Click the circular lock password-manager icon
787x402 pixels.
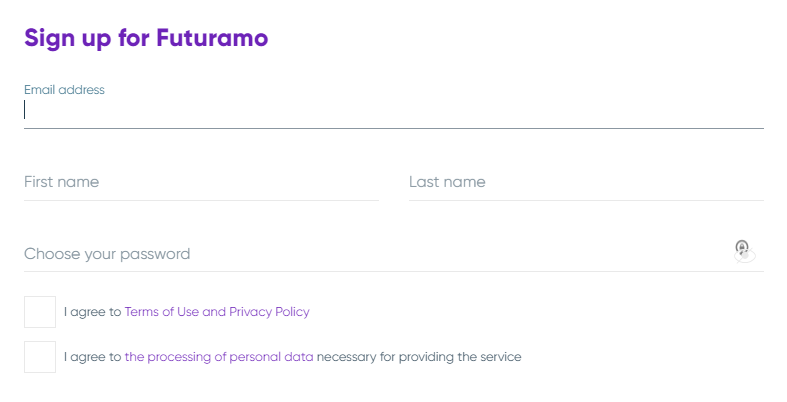tap(742, 246)
